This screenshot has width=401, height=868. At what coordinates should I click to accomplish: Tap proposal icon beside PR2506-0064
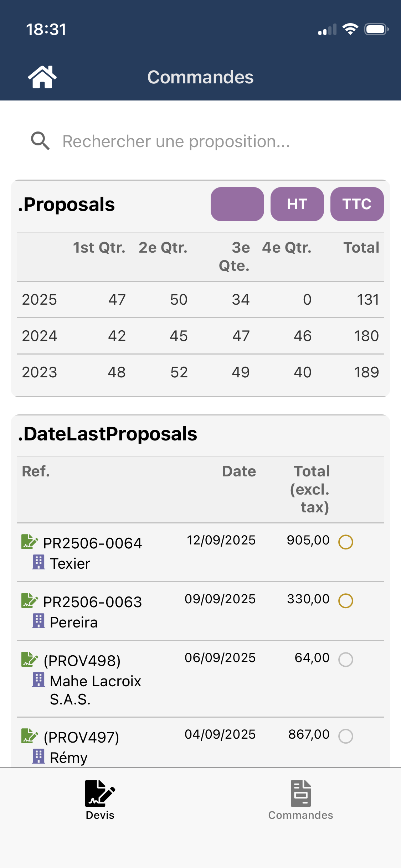click(29, 542)
